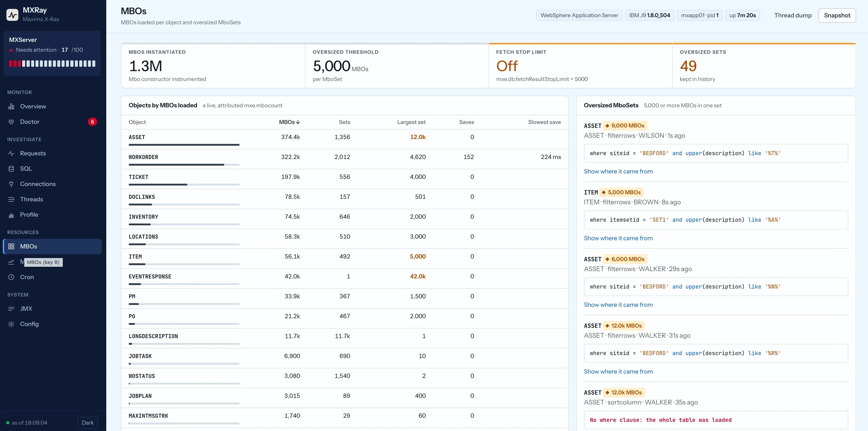Image resolution: width=868 pixels, height=431 pixels.
Task: Click the Config gear icon
Action: (x=11, y=324)
